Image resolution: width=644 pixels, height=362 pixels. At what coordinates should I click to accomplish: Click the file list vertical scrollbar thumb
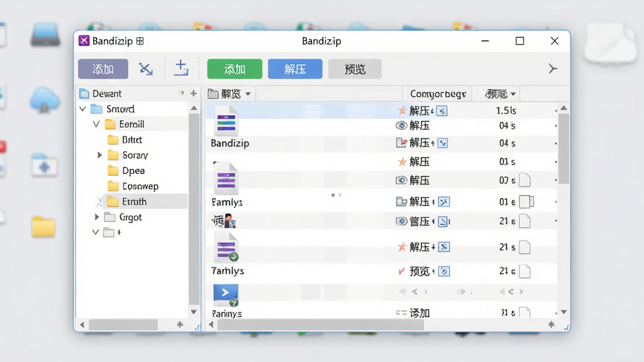(x=564, y=148)
